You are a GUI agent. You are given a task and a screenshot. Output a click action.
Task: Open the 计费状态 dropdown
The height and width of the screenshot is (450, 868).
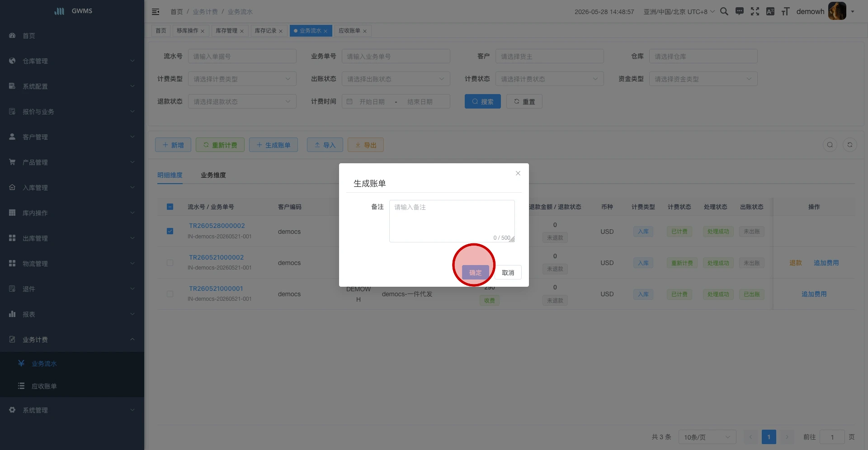click(x=550, y=79)
